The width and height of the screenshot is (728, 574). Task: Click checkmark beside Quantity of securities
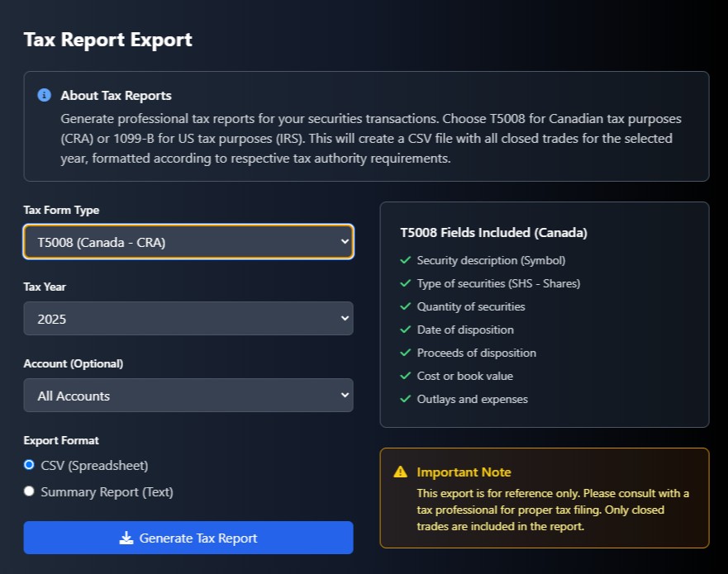[404, 306]
